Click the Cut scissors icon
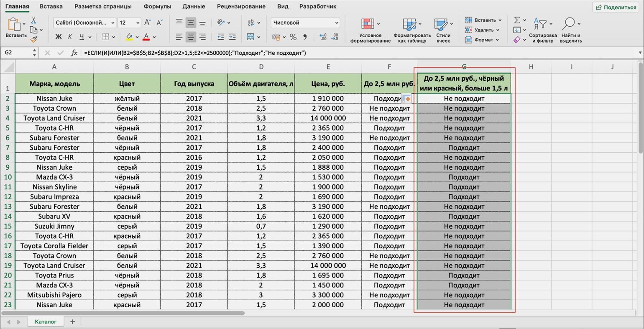The image size is (644, 329). pos(33,20)
